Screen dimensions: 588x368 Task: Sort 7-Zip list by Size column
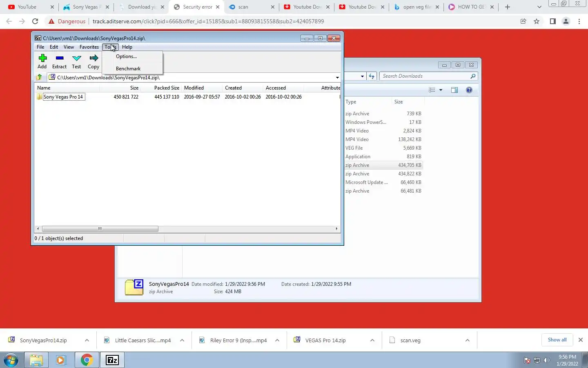coord(120,88)
